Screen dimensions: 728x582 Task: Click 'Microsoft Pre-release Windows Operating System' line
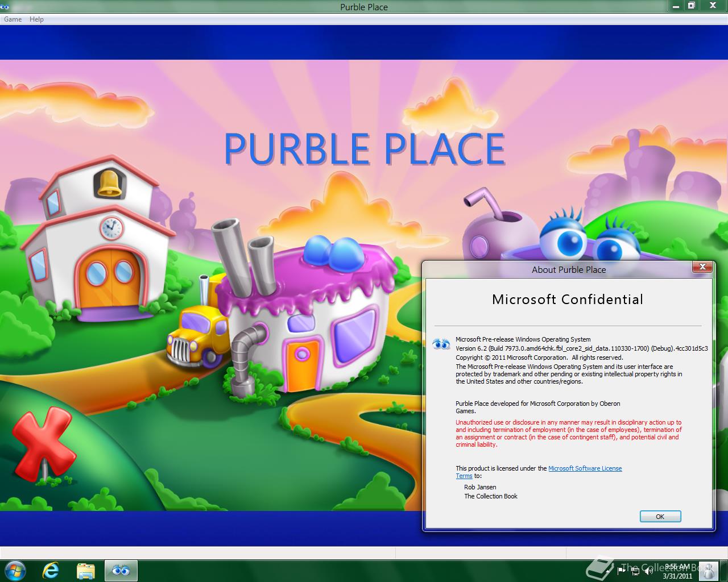pos(523,339)
